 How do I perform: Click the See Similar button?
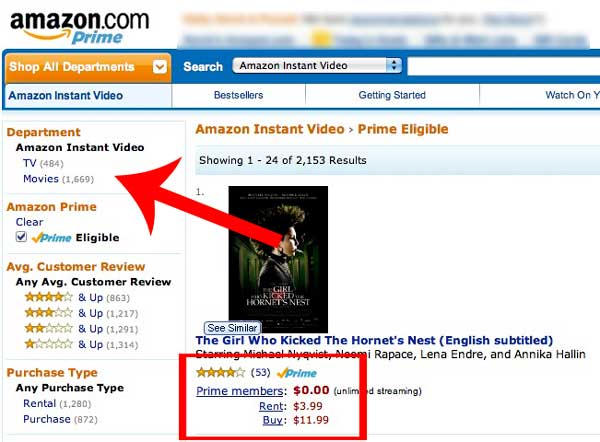click(232, 328)
